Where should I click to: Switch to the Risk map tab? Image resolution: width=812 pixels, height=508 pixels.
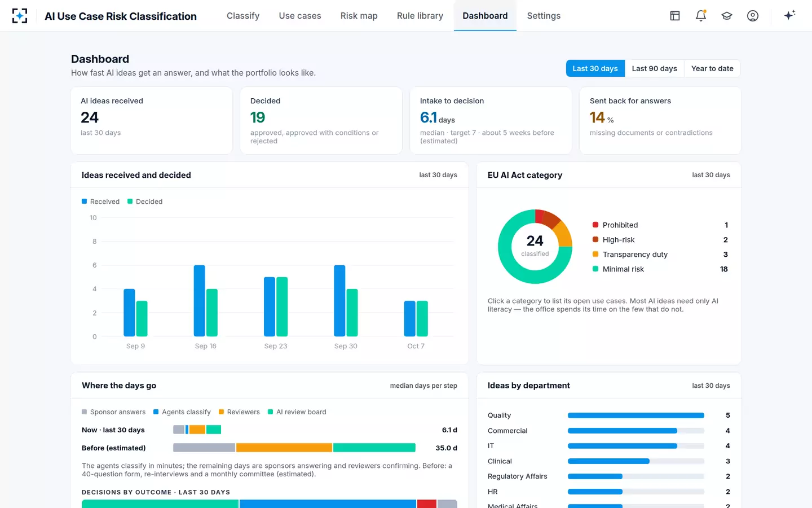[359, 16]
